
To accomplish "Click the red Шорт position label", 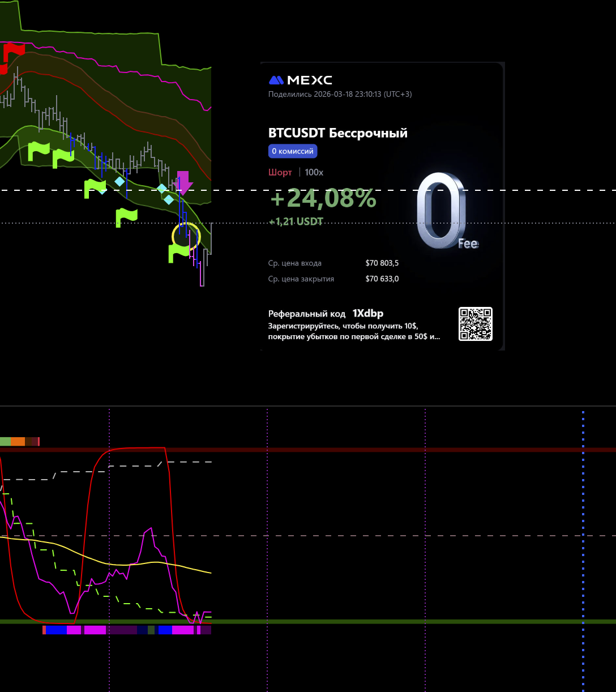I will point(280,172).
